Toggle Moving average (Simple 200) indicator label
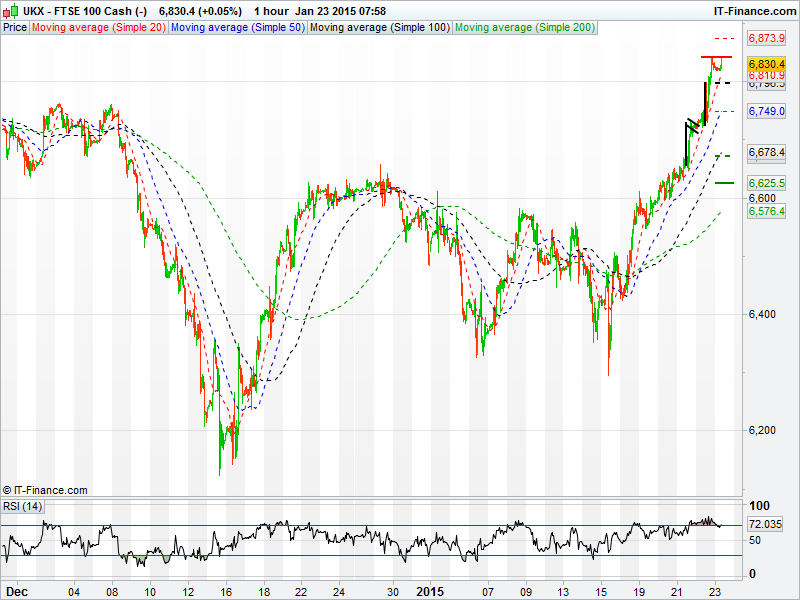Screen dimensions: 800x600 [x=524, y=28]
